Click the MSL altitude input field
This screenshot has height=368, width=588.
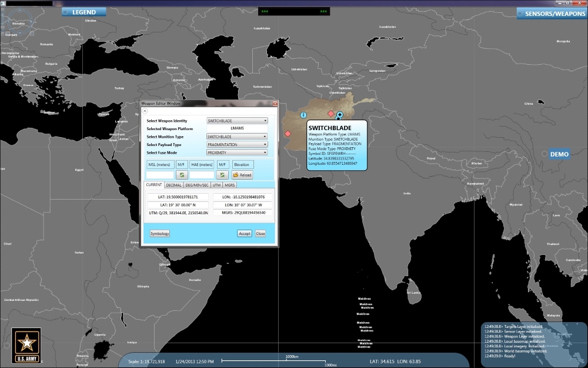click(x=160, y=175)
